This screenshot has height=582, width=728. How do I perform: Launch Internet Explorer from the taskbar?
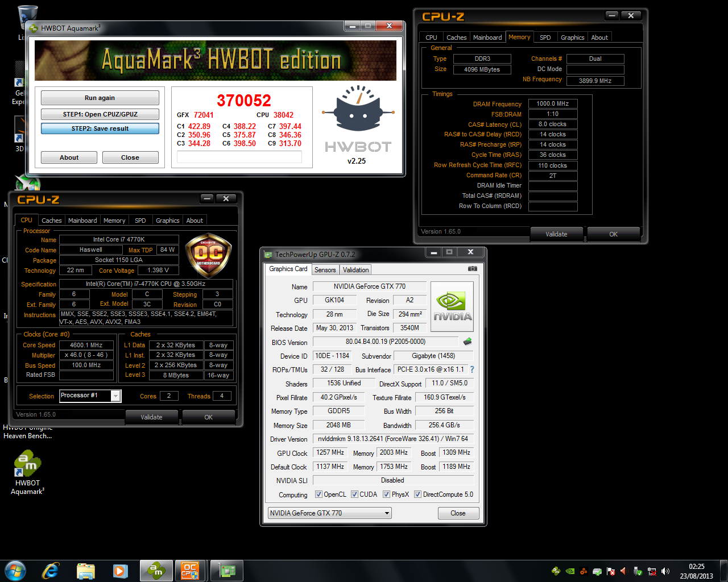[51, 571]
